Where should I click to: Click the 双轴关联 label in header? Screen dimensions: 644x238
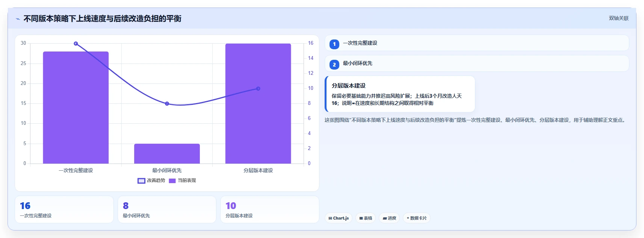click(x=618, y=18)
